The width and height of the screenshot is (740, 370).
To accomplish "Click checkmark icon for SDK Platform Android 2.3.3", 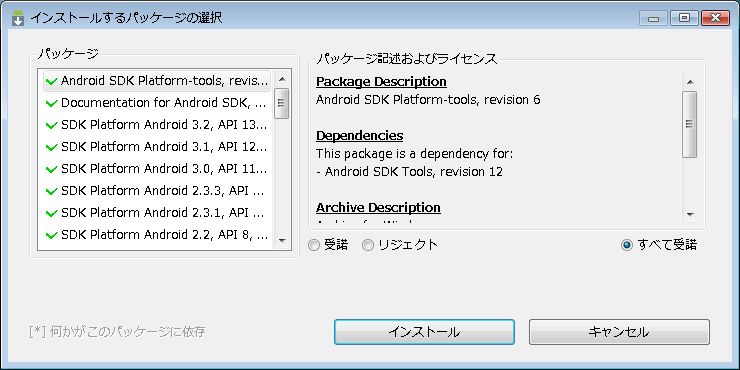I will coord(51,191).
